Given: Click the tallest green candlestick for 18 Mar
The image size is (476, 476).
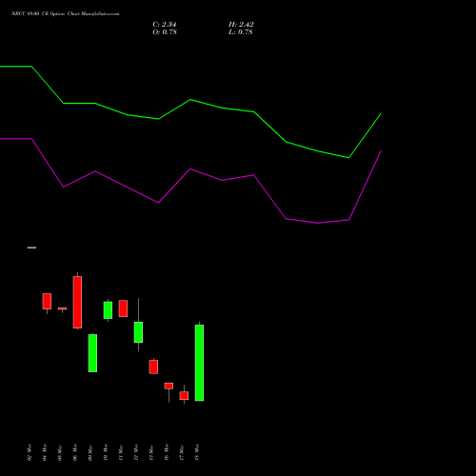Looking at the screenshot, I should pos(199,363).
